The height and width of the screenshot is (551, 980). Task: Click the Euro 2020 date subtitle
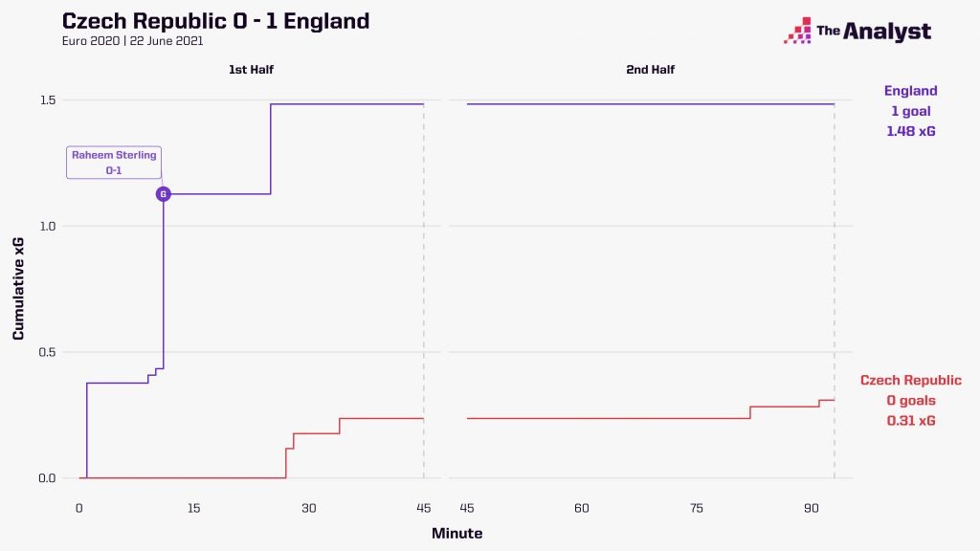point(132,41)
